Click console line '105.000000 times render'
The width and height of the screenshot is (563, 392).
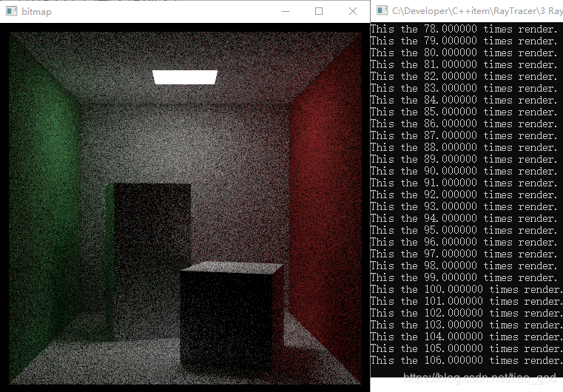coord(467,349)
